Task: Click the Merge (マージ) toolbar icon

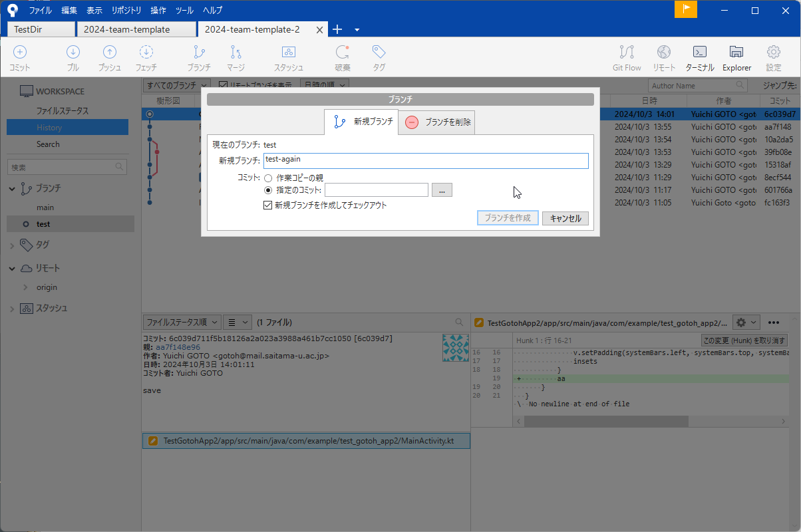Action: click(236, 52)
